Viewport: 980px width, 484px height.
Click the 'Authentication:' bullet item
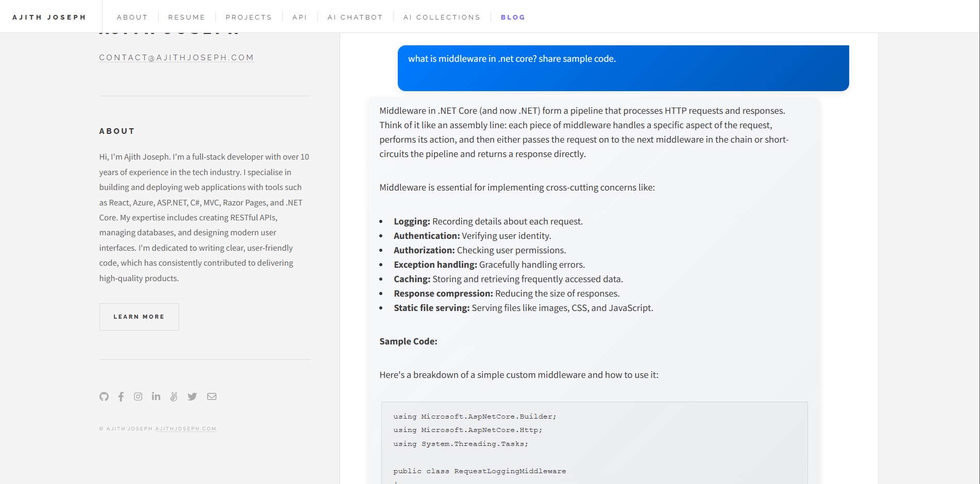tap(472, 236)
